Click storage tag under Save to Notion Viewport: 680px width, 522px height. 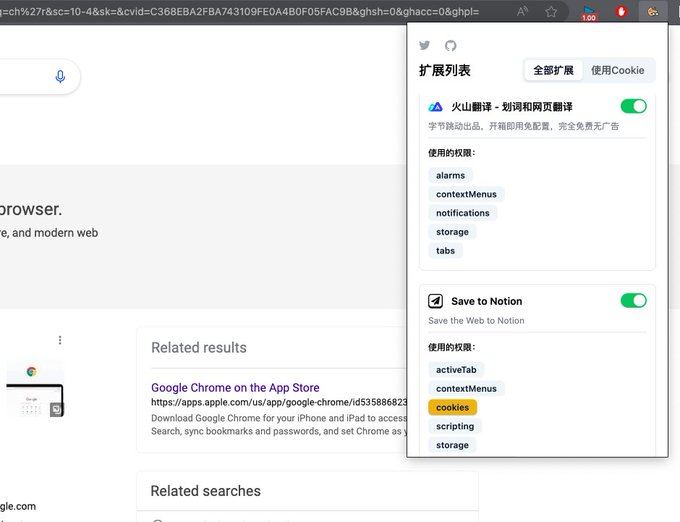click(x=452, y=445)
